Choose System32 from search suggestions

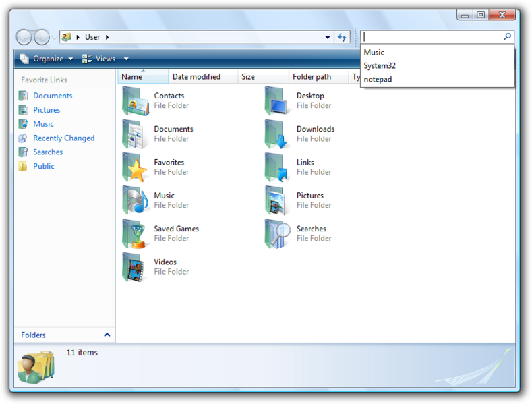point(380,66)
